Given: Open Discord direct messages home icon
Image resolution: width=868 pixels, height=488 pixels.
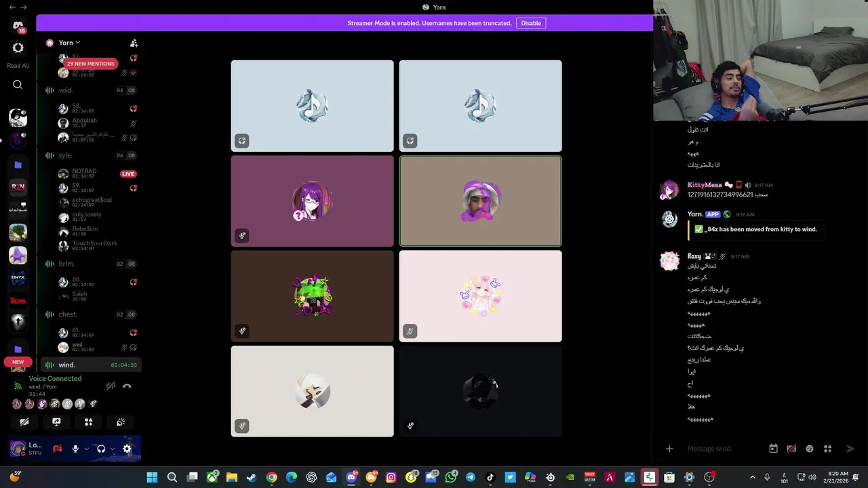Looking at the screenshot, I should (18, 26).
